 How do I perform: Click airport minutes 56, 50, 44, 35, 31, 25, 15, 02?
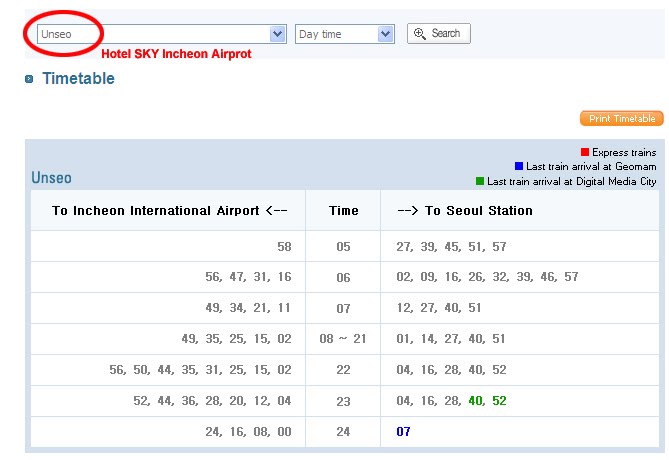tap(201, 370)
